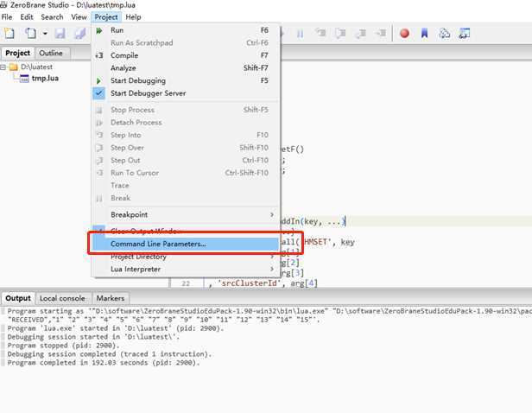Close the open Project menu

point(106,17)
